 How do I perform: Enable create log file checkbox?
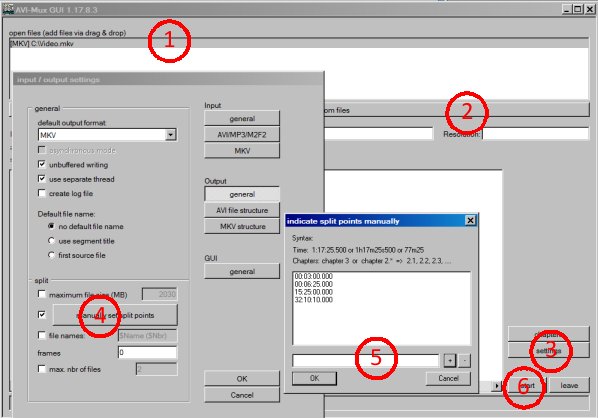click(42, 193)
